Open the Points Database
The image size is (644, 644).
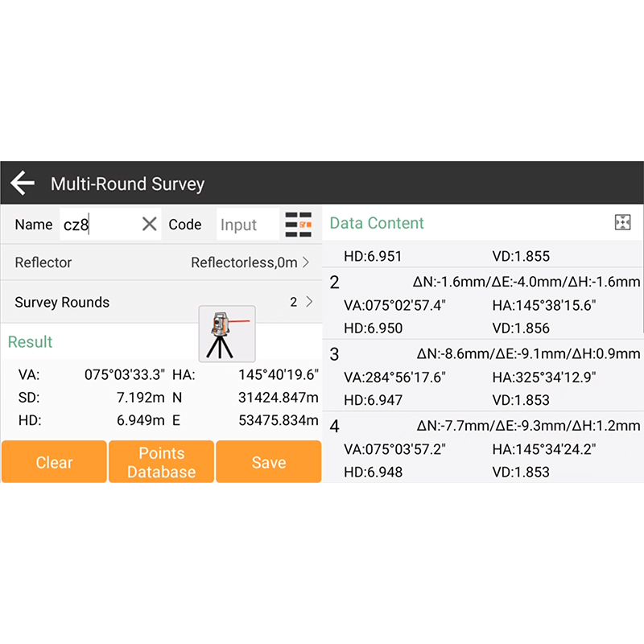[x=161, y=462]
